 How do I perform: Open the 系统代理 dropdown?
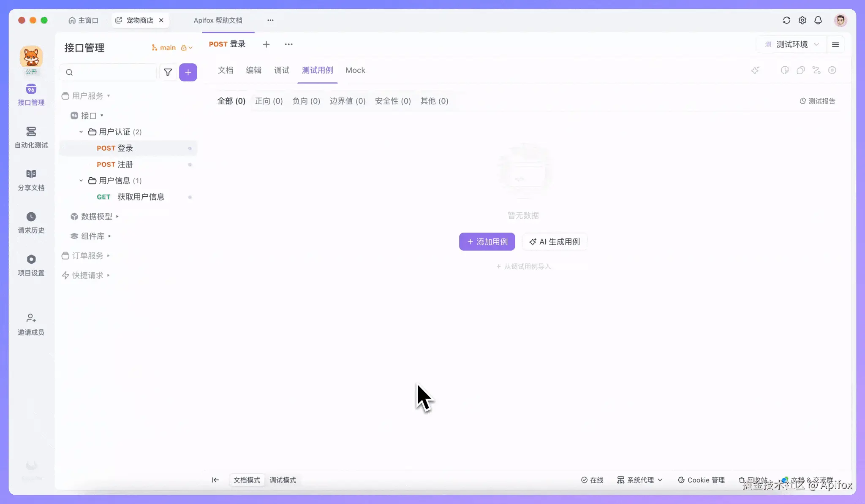pyautogui.click(x=640, y=480)
